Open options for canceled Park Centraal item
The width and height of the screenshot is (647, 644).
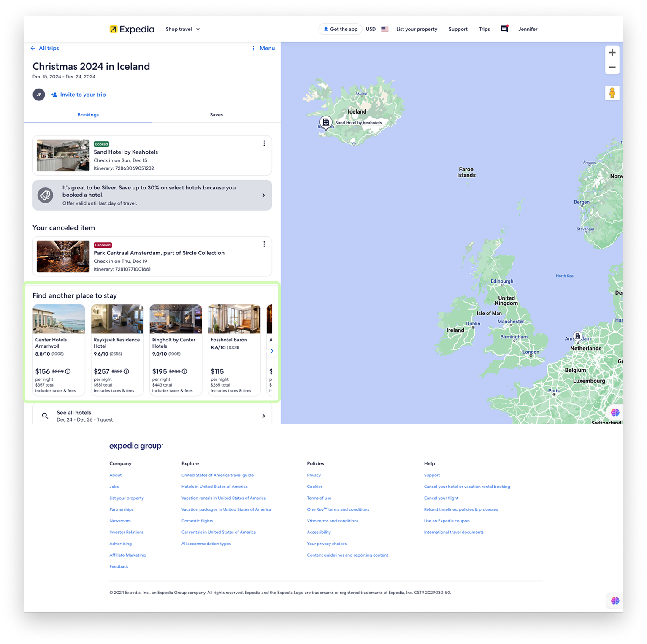tap(264, 244)
